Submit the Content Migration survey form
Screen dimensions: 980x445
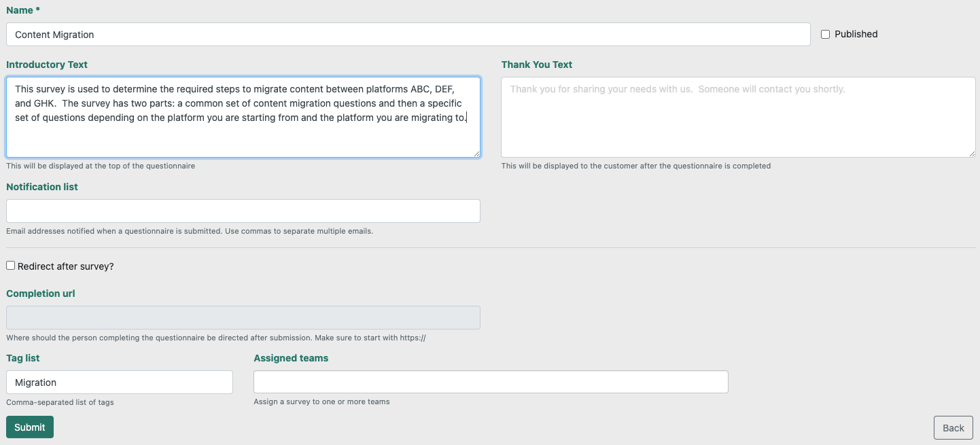[x=29, y=427]
